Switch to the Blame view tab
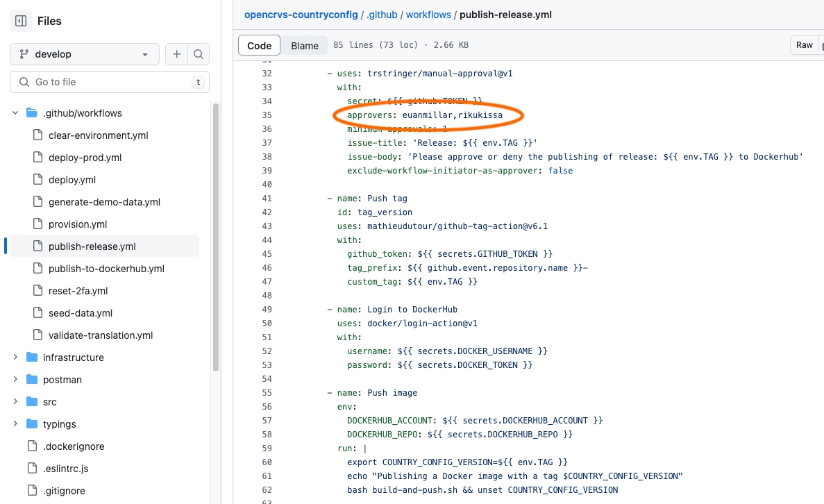 coord(305,45)
